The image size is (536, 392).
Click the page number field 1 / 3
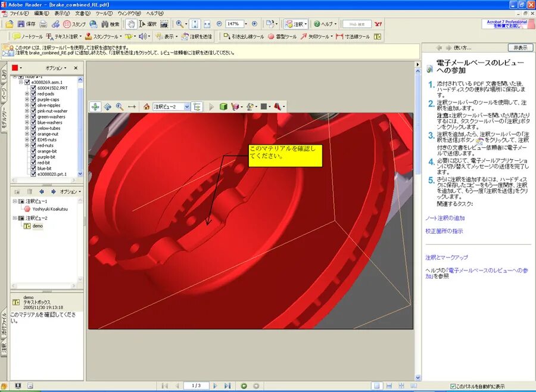point(196,386)
